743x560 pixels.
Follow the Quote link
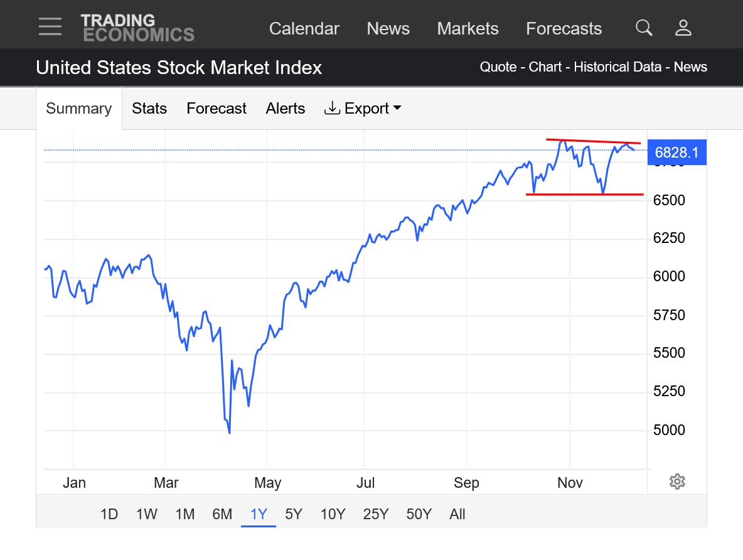click(x=498, y=67)
